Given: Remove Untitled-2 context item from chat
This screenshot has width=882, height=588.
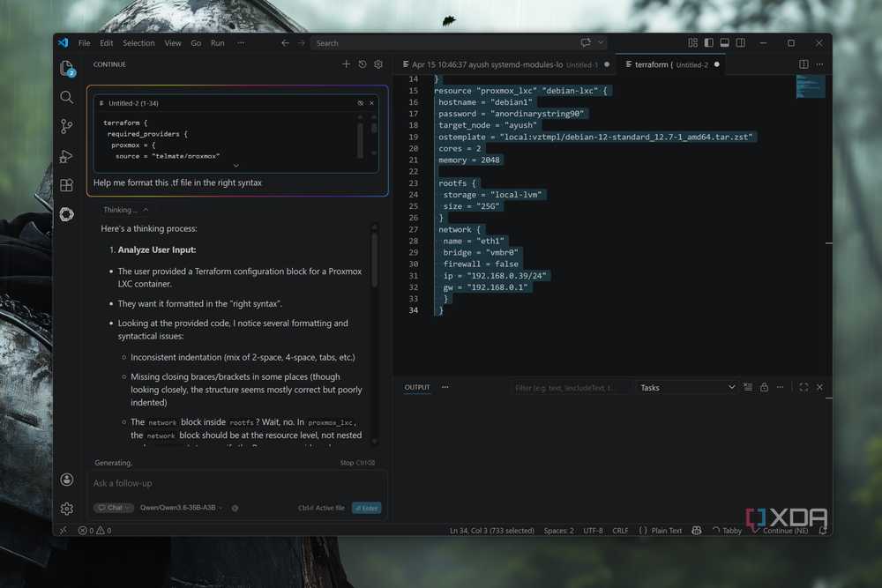Looking at the screenshot, I should [371, 103].
